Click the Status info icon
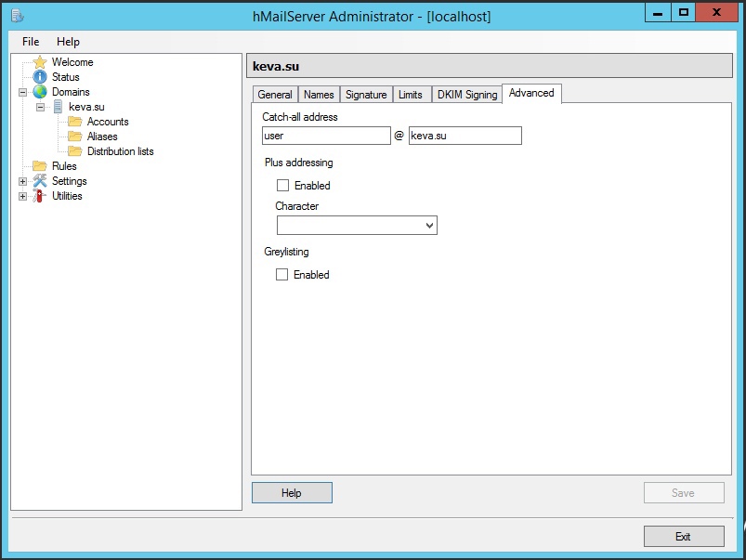746x560 pixels. coord(40,76)
